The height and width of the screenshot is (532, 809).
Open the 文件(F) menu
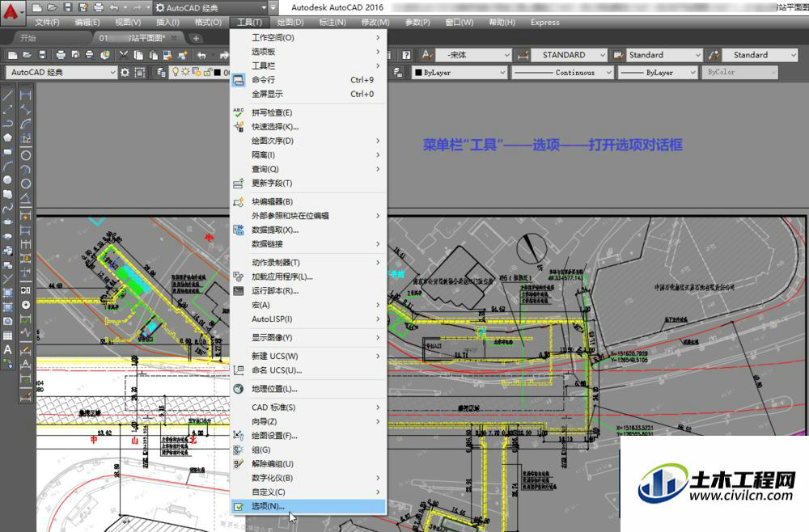tap(47, 22)
